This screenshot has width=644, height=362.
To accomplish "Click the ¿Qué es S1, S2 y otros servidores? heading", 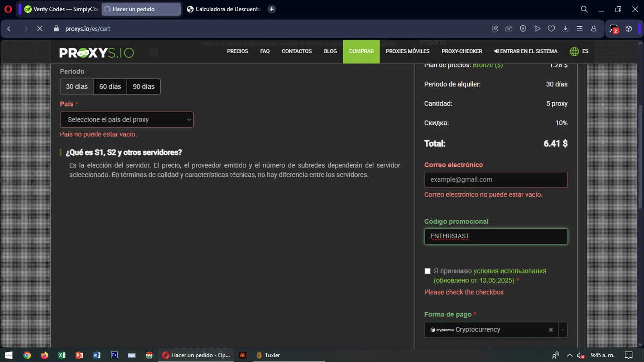I will pos(124,152).
